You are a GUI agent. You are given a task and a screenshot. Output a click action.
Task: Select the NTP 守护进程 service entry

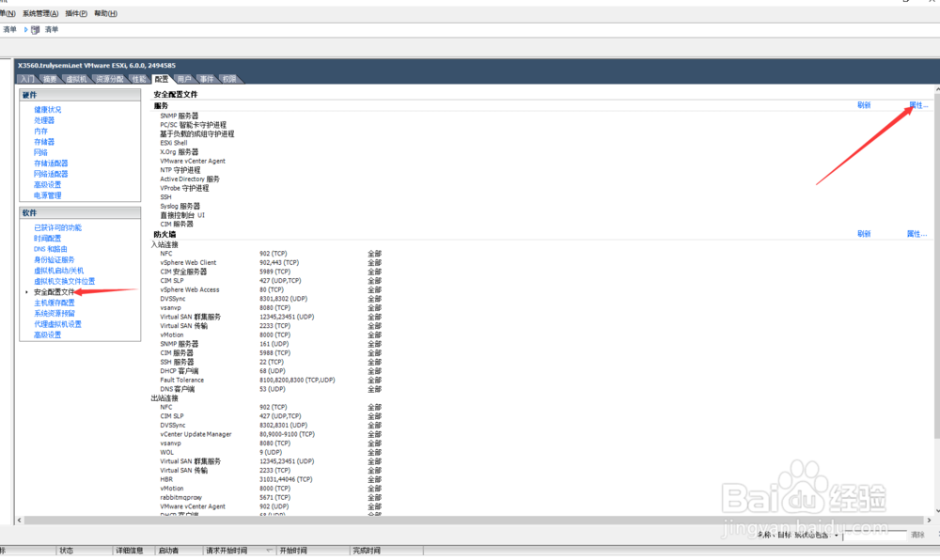pyautogui.click(x=180, y=170)
